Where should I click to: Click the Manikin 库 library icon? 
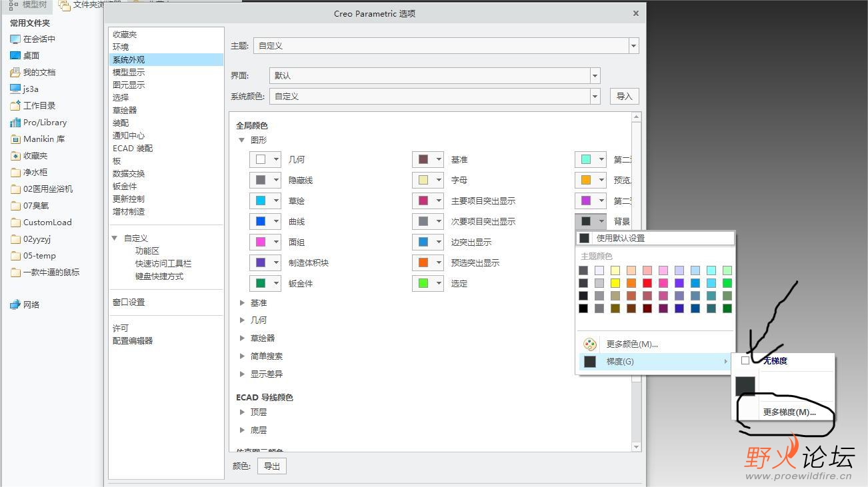point(15,139)
